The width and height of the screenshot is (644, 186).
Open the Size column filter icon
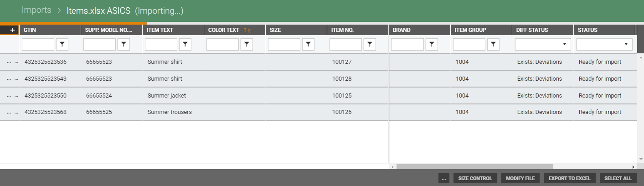click(x=308, y=44)
